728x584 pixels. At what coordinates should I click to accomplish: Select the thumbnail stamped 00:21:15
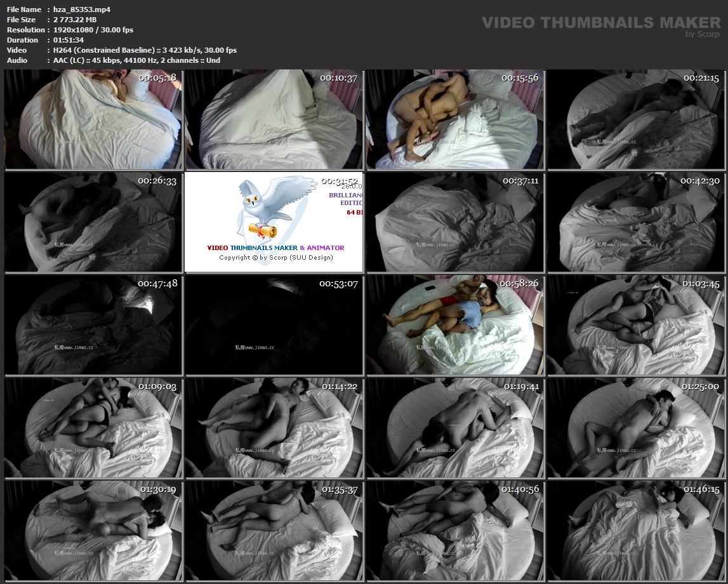coord(637,119)
